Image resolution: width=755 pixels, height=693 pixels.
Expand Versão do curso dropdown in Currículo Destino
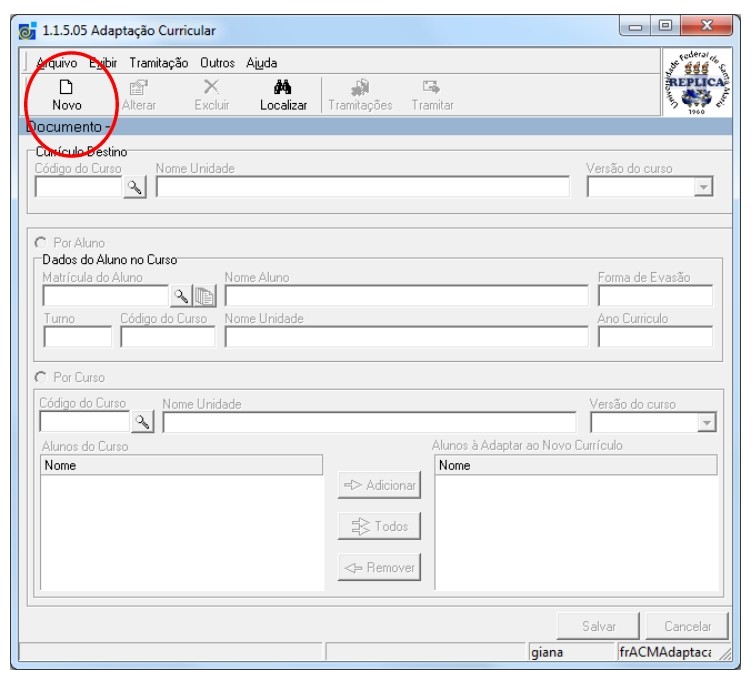(x=703, y=188)
